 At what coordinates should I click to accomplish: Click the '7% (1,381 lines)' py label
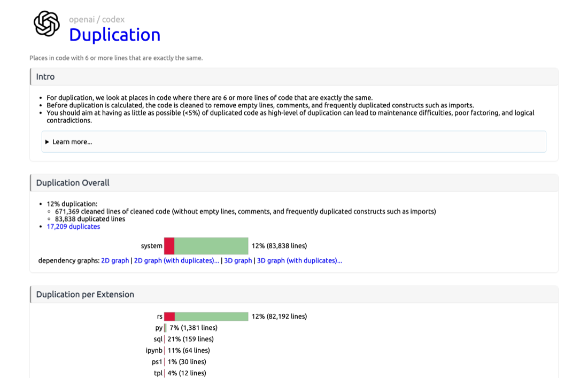pos(194,328)
